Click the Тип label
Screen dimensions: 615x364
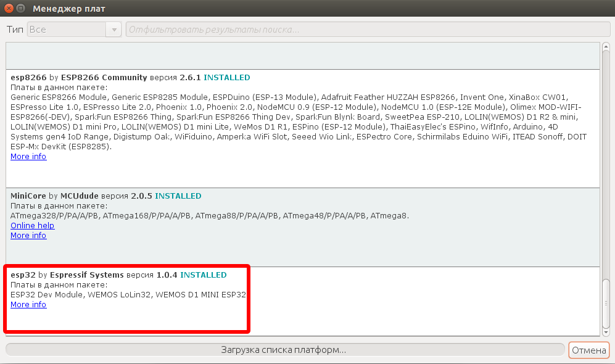coord(15,30)
